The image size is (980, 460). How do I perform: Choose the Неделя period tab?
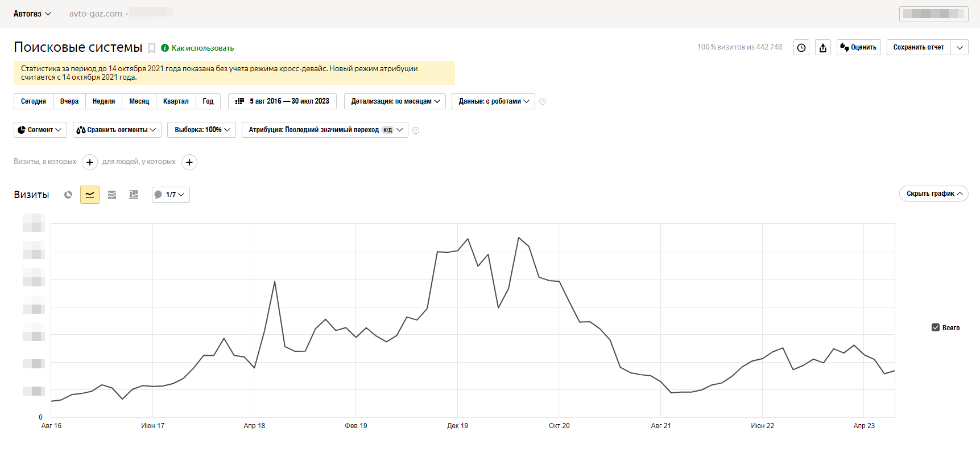(x=104, y=101)
